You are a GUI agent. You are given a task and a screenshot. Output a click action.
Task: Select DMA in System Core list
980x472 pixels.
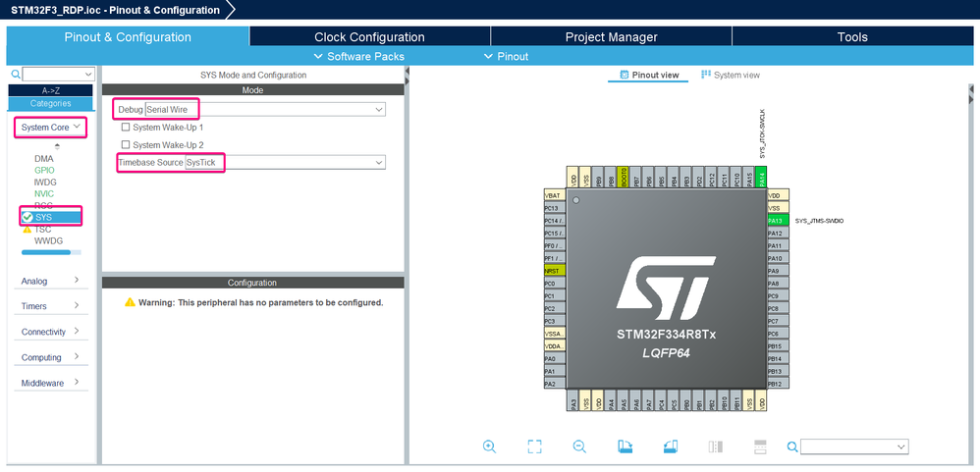pyautogui.click(x=44, y=159)
